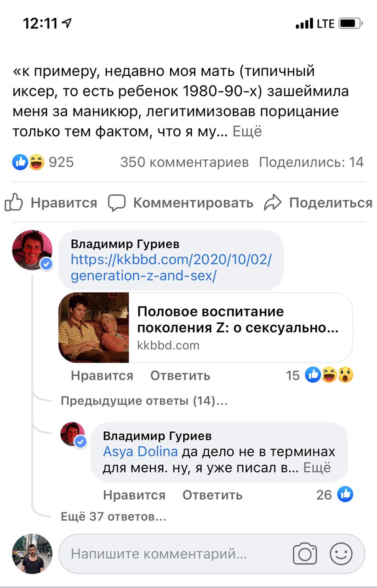Open the emoji smiley picker

(x=341, y=554)
